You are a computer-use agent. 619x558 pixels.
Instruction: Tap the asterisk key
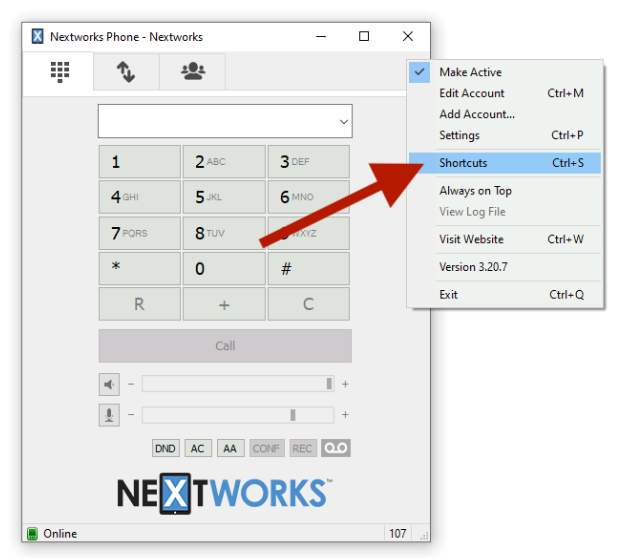click(140, 269)
